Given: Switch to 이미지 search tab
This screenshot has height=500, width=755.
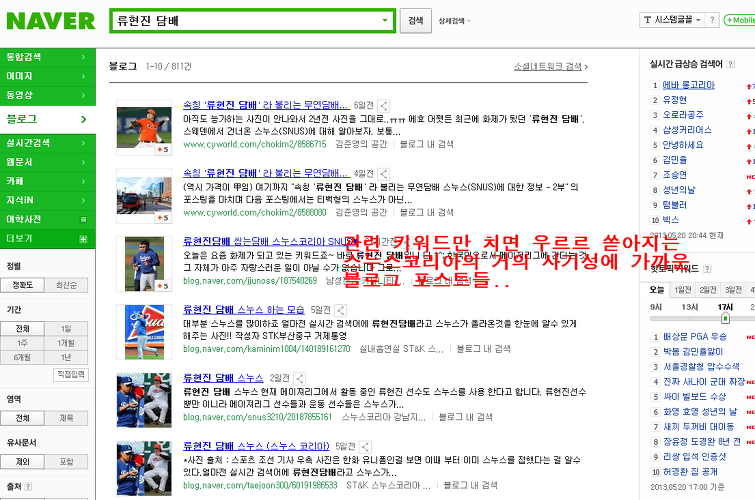Looking at the screenshot, I should tap(46, 76).
